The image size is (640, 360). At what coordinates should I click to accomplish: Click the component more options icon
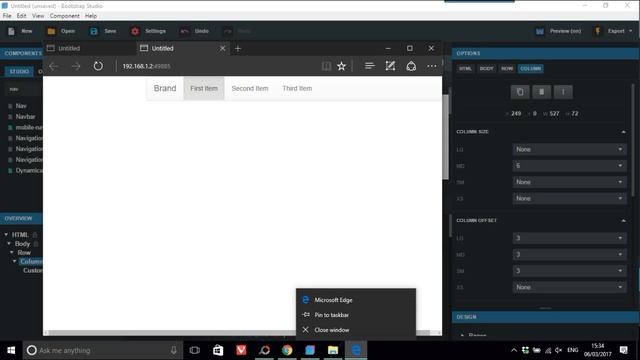click(563, 92)
